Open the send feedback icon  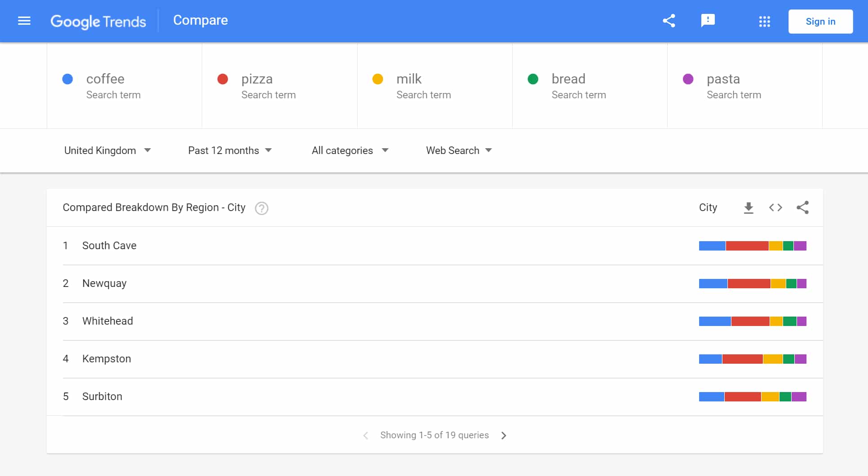point(708,21)
